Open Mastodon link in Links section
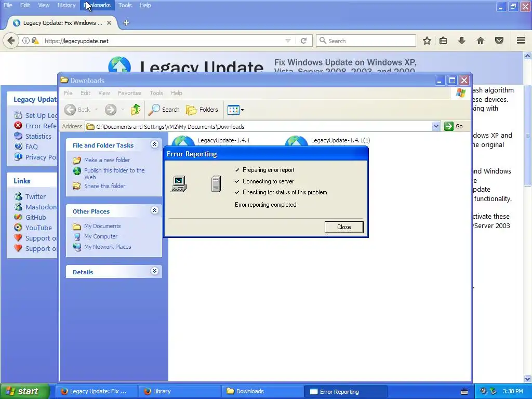Viewport: 532px width, 399px height. click(41, 207)
